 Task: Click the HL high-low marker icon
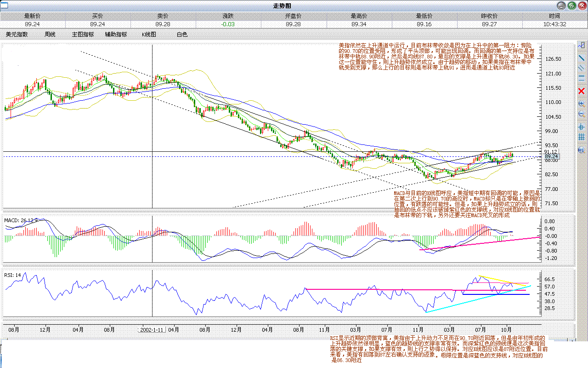(x=582, y=150)
